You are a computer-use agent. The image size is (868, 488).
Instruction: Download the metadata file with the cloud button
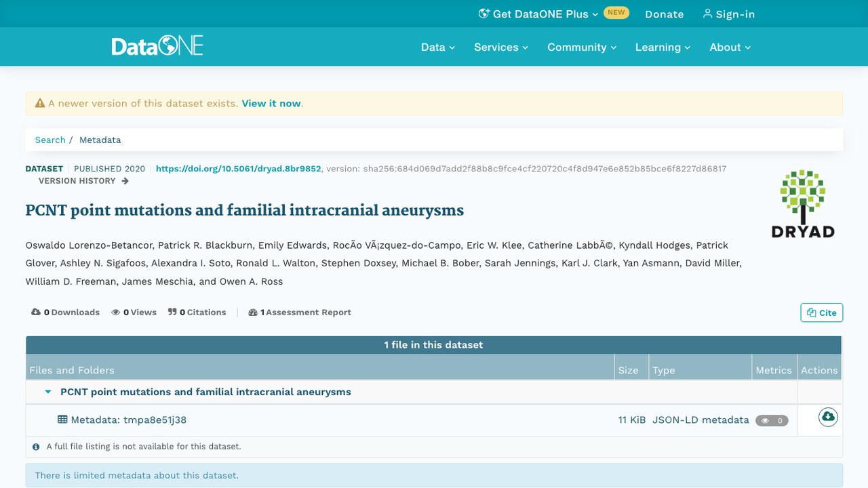click(827, 417)
